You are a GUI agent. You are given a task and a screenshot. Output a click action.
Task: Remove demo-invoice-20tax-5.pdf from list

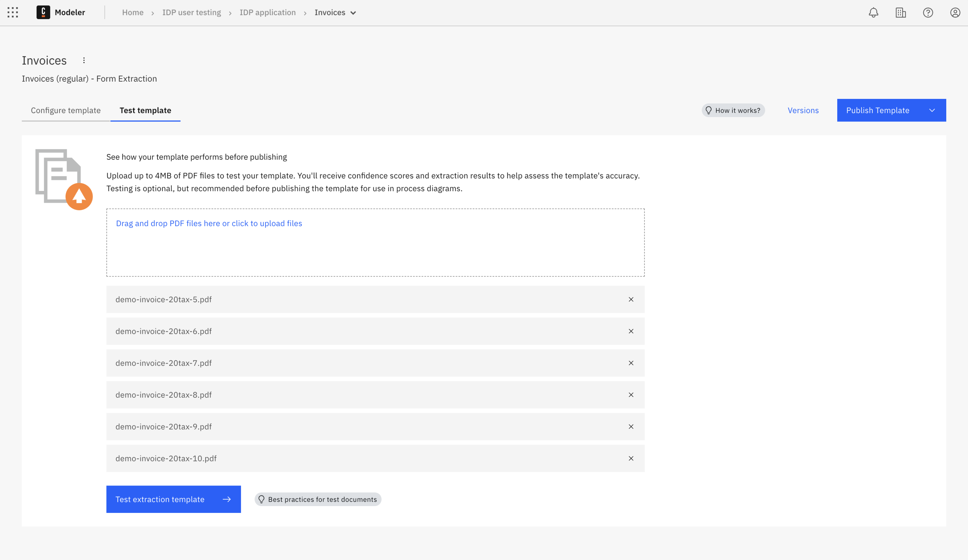(x=631, y=299)
